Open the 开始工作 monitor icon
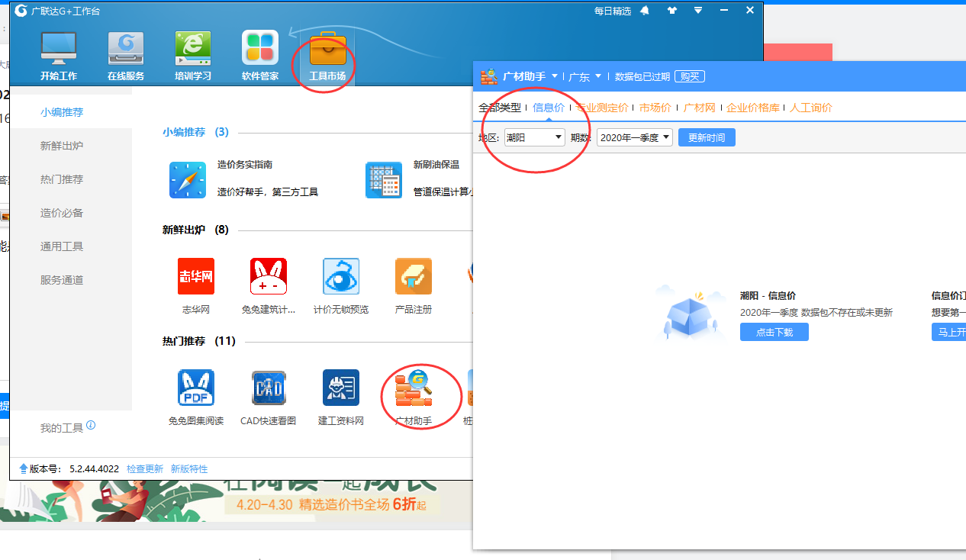Image resolution: width=966 pixels, height=560 pixels. pos(59,49)
